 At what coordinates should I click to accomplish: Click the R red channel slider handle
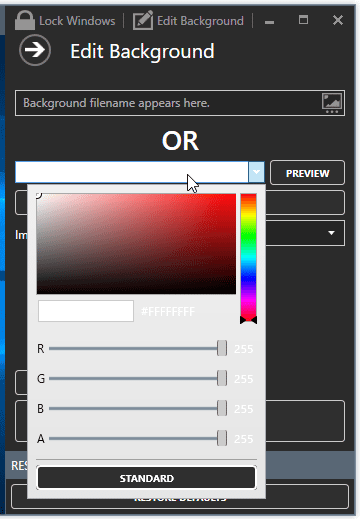222,348
